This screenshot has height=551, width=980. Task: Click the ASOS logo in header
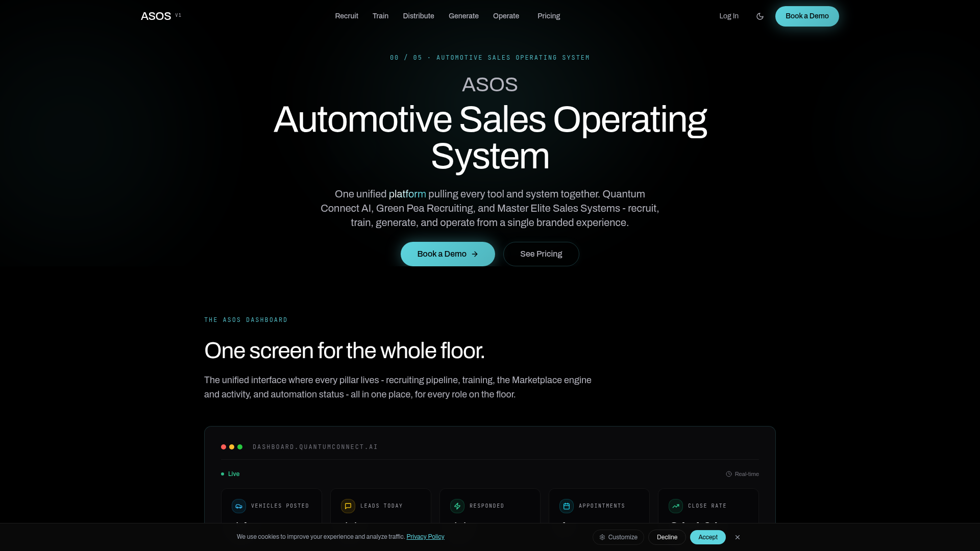point(156,16)
